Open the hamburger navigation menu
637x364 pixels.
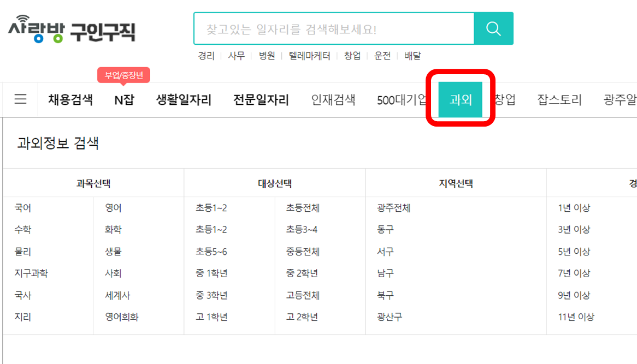click(20, 99)
